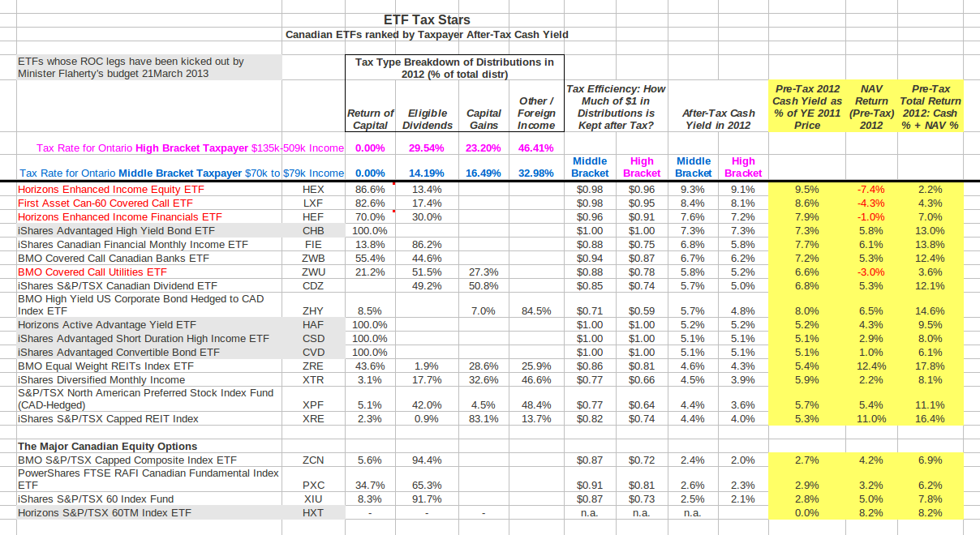Click the HEX ticker cell
980x535 pixels.
pos(314,190)
